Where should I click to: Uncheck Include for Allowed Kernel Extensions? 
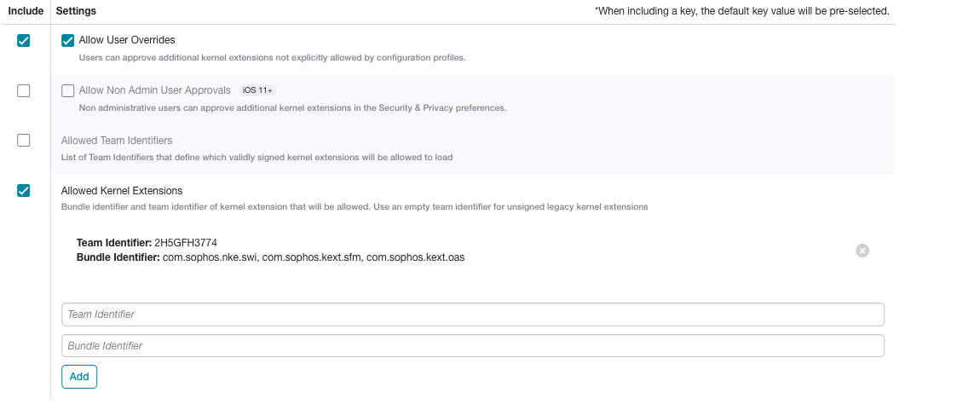pyautogui.click(x=23, y=191)
